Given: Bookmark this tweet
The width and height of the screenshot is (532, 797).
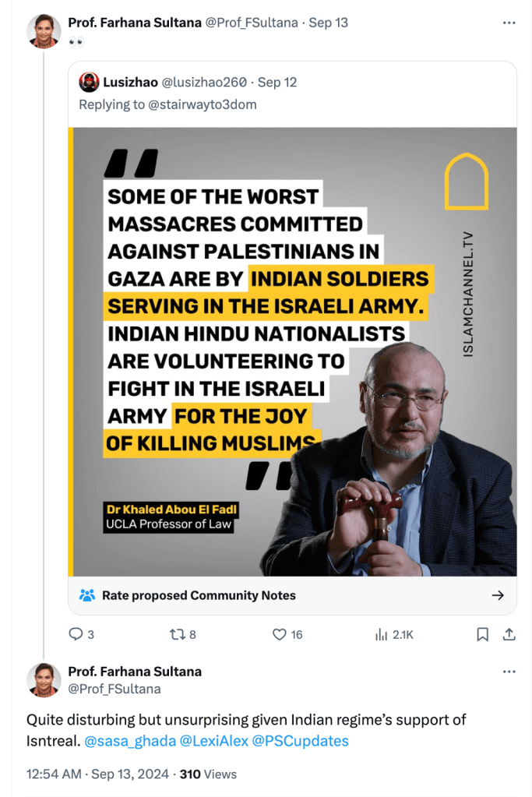Looking at the screenshot, I should [x=483, y=635].
